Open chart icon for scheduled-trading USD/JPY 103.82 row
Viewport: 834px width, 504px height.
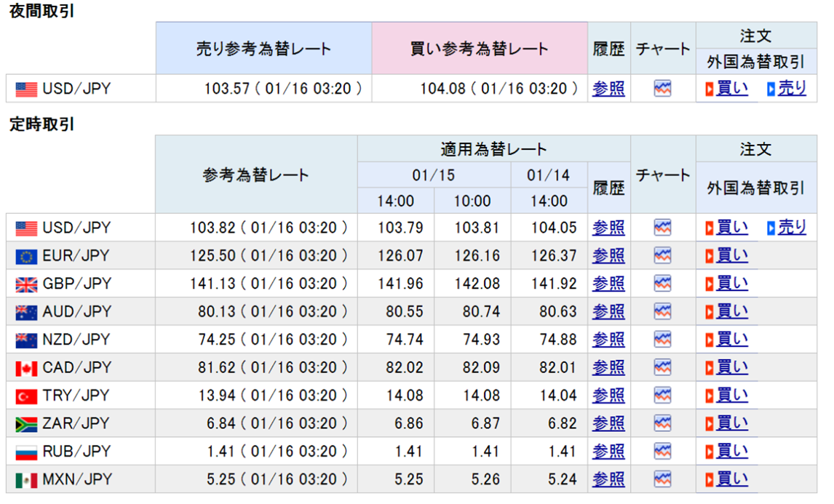[662, 228]
